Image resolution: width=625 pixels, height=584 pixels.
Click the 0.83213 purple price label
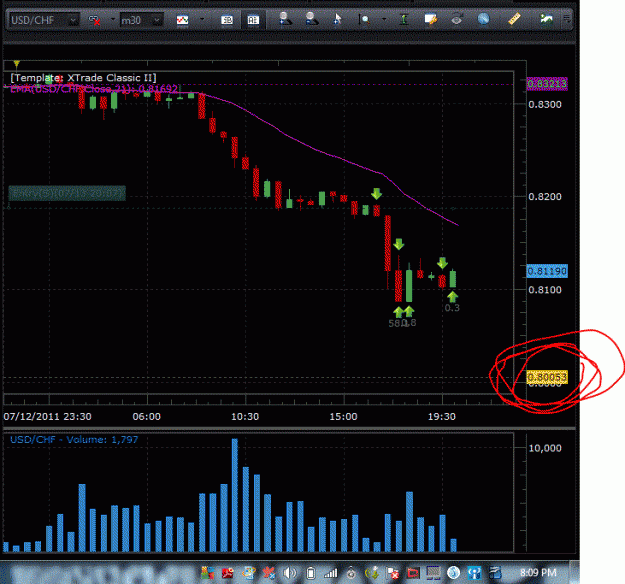[x=547, y=84]
